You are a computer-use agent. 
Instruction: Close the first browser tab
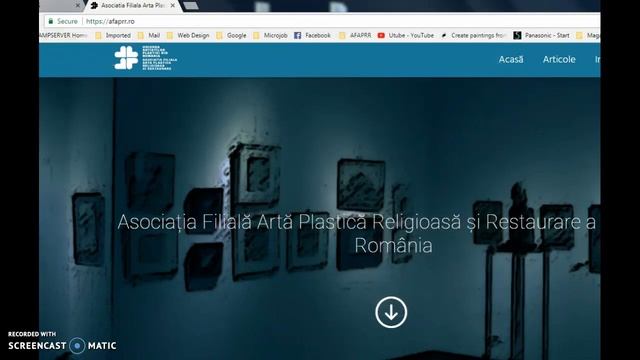[78, 6]
